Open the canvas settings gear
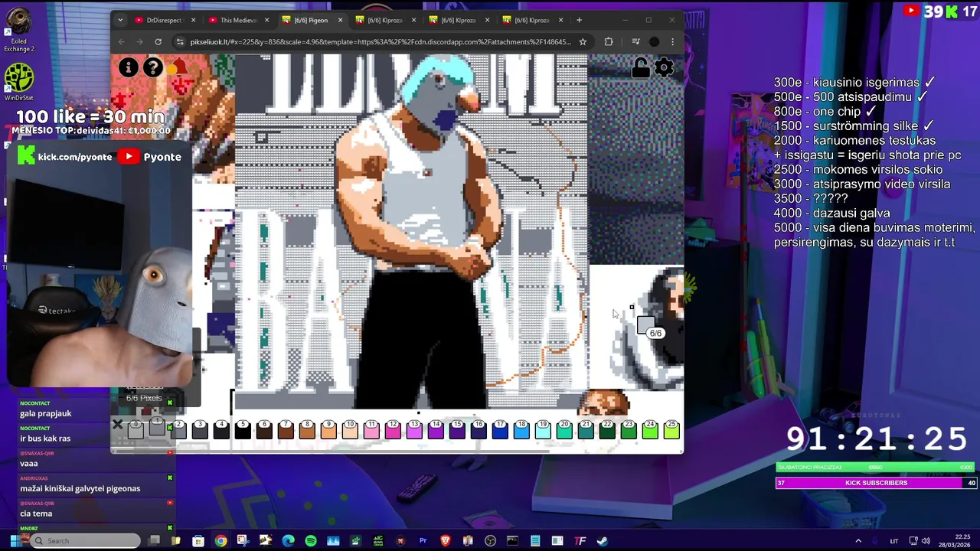This screenshot has width=980, height=551. (664, 68)
